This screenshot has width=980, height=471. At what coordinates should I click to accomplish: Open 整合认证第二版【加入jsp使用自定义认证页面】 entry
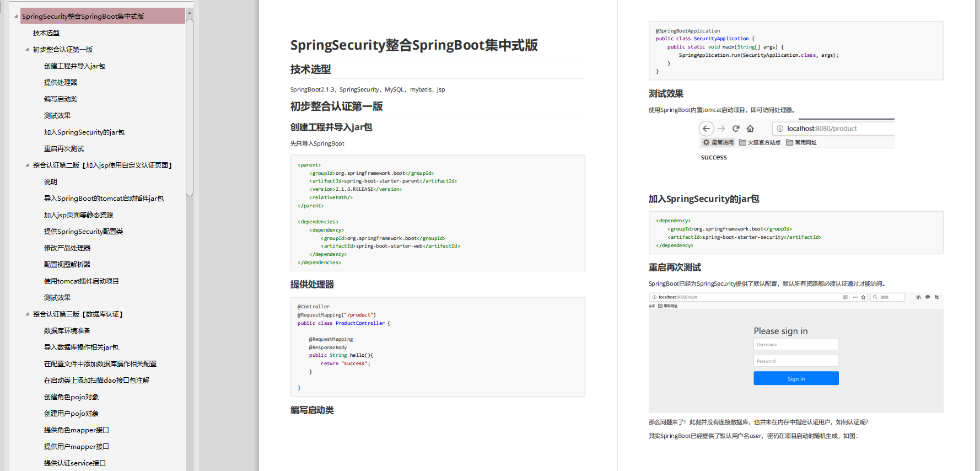coord(103,165)
